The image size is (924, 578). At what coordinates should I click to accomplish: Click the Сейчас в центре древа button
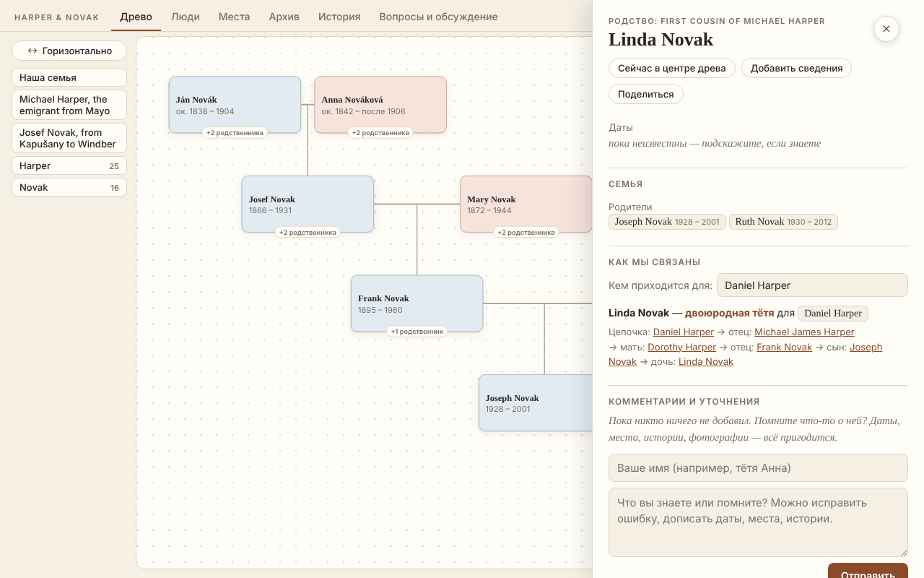coord(672,68)
